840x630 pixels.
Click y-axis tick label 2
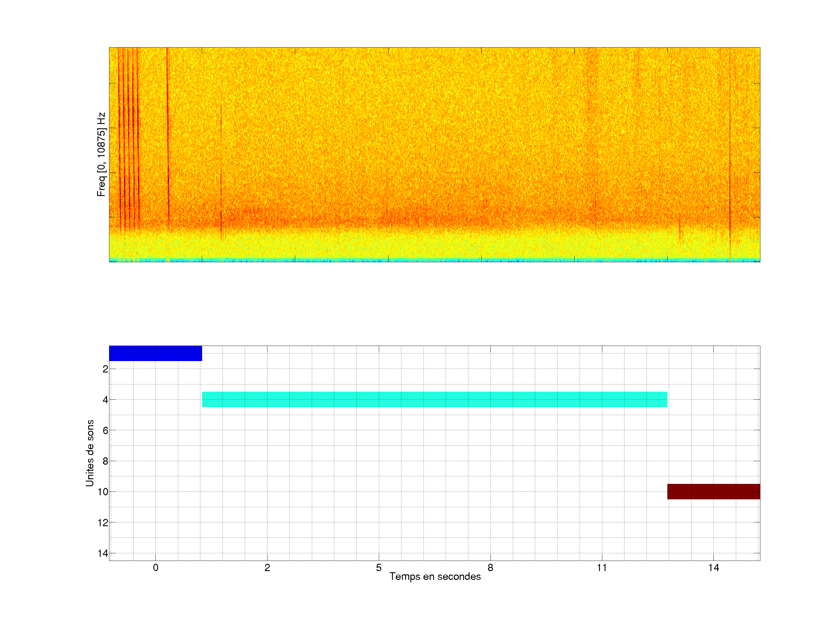pyautogui.click(x=105, y=369)
